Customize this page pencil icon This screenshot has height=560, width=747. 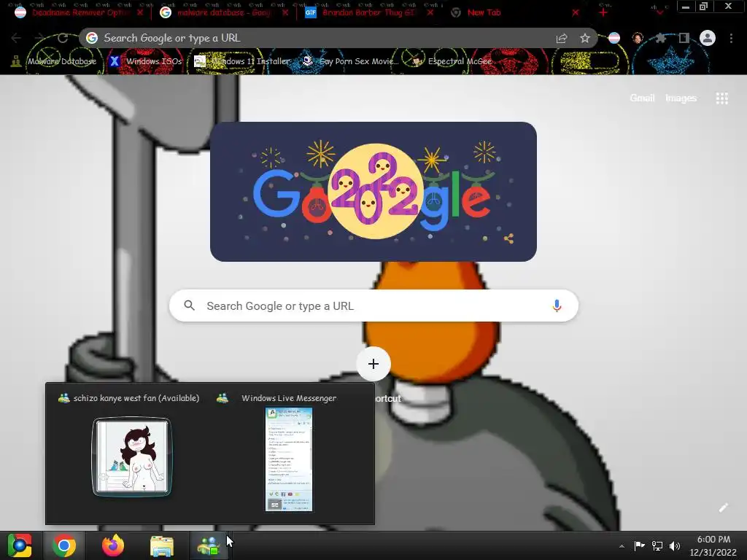[723, 507]
